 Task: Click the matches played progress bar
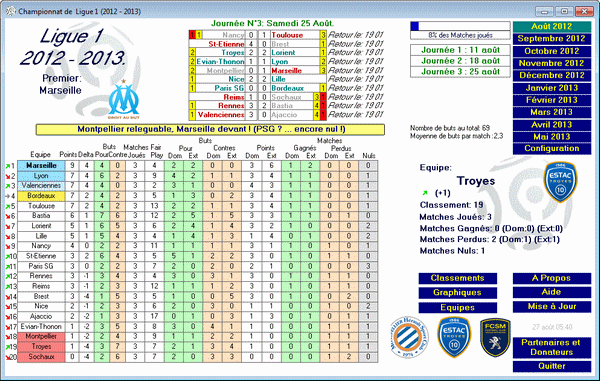[460, 26]
